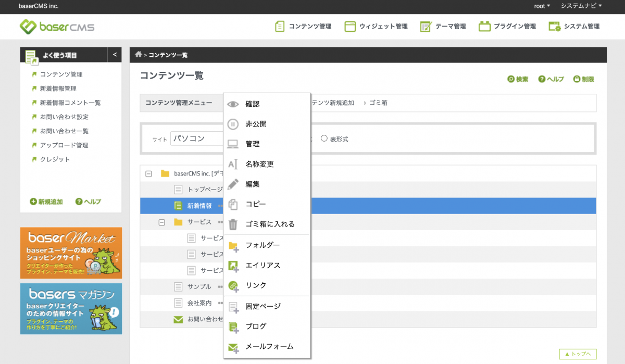625x364 pixels.
Task: Click the baserCMS logo
Action: [x=57, y=27]
